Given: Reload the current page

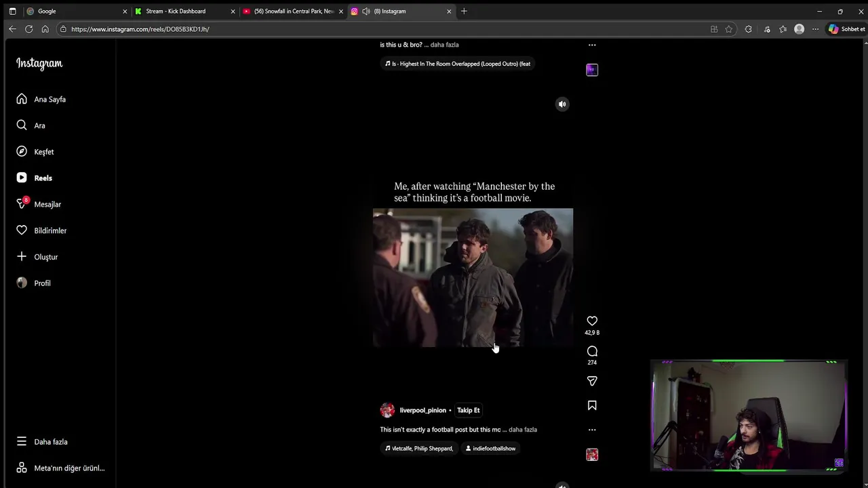Looking at the screenshot, I should 28,29.
